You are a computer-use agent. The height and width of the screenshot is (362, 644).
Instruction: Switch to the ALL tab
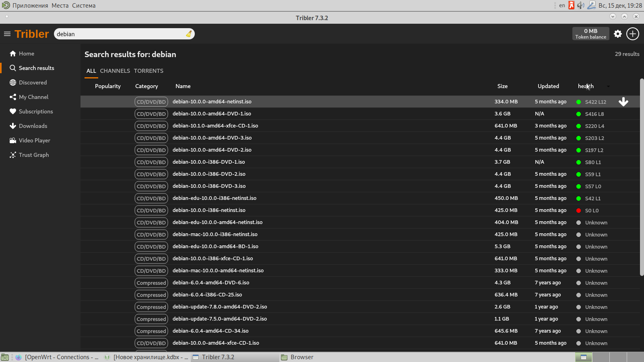(x=91, y=71)
